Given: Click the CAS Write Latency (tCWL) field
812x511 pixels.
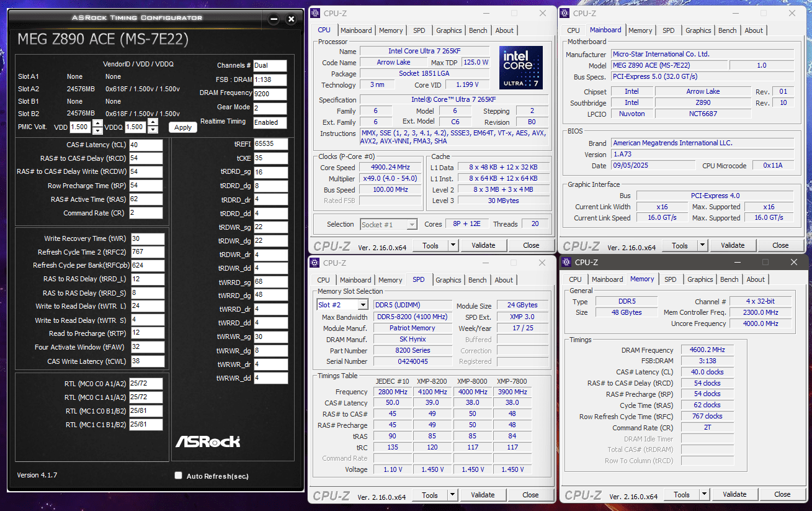Looking at the screenshot, I should (x=147, y=361).
